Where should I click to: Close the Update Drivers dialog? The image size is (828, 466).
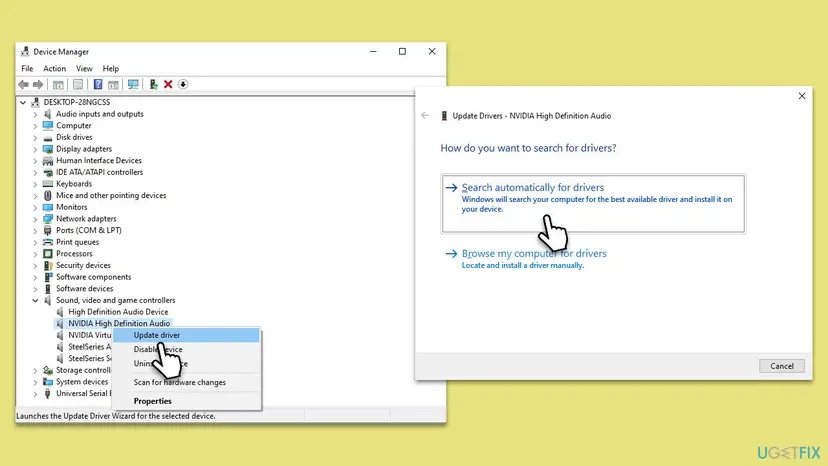802,96
